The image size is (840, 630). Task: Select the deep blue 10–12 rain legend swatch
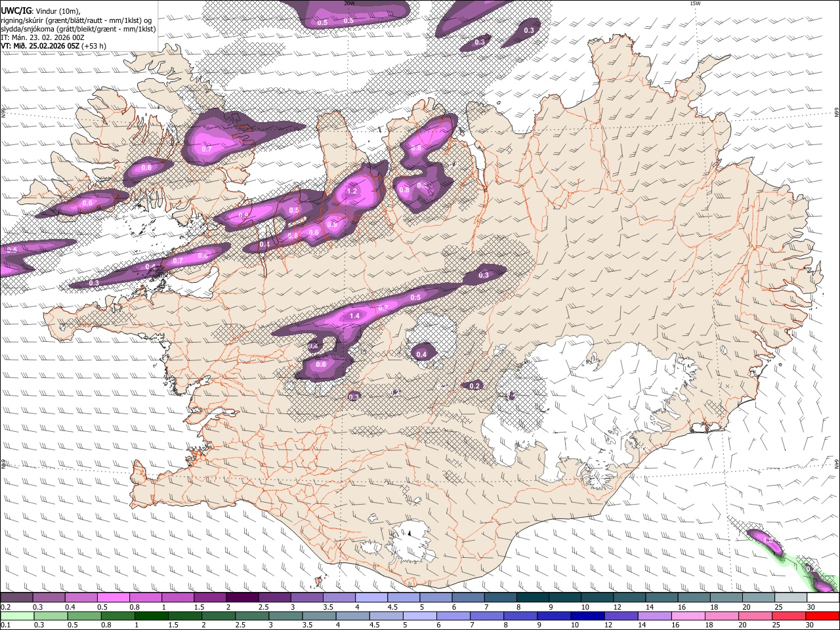point(588,616)
